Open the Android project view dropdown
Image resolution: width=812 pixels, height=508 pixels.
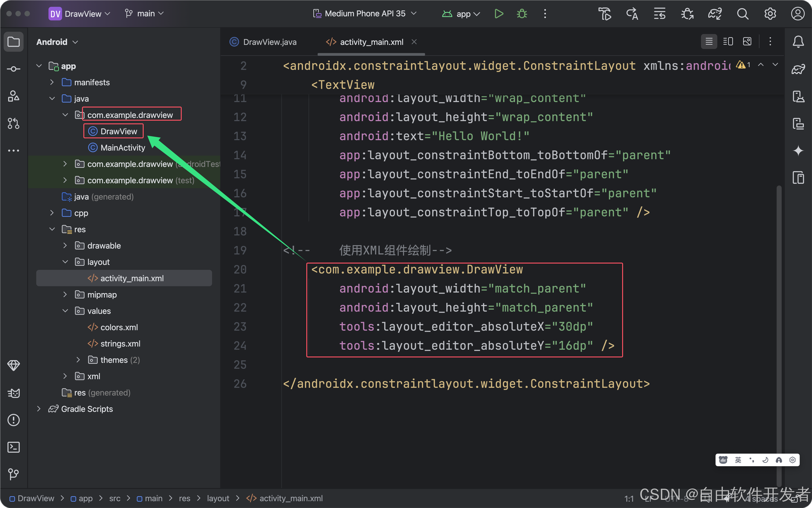57,42
